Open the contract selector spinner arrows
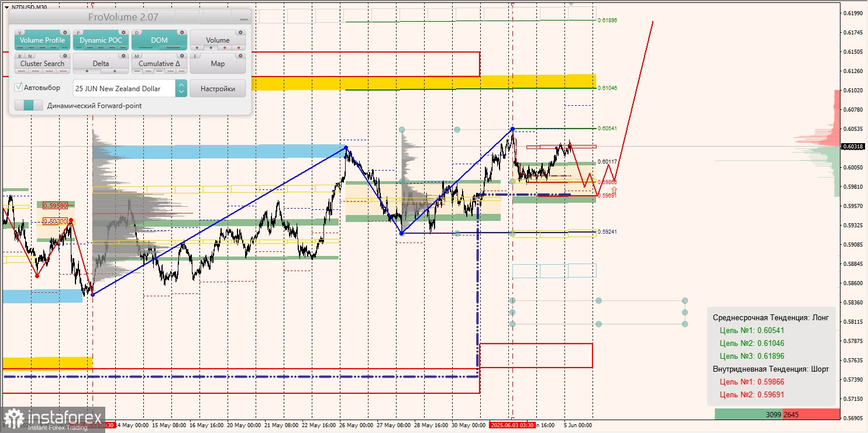Image resolution: width=868 pixels, height=433 pixels. click(x=181, y=88)
